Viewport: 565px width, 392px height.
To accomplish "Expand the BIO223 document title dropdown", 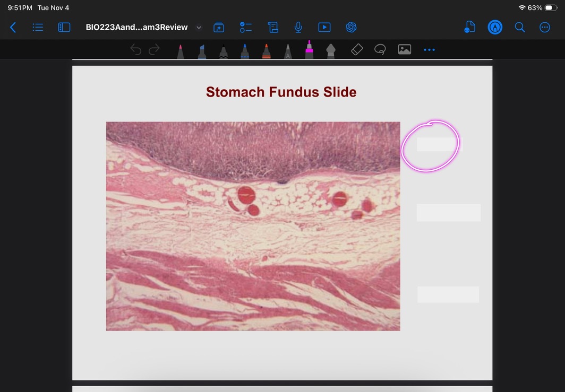I will click(199, 28).
